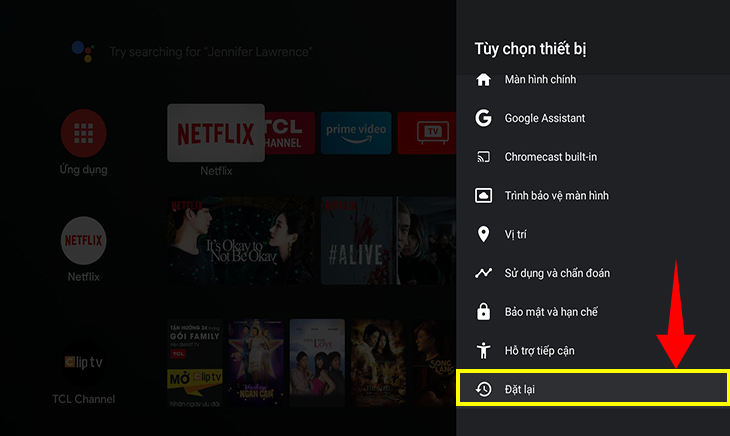Open the red Ứng dụng apps icon
The image size is (730, 436).
pyautogui.click(x=84, y=132)
